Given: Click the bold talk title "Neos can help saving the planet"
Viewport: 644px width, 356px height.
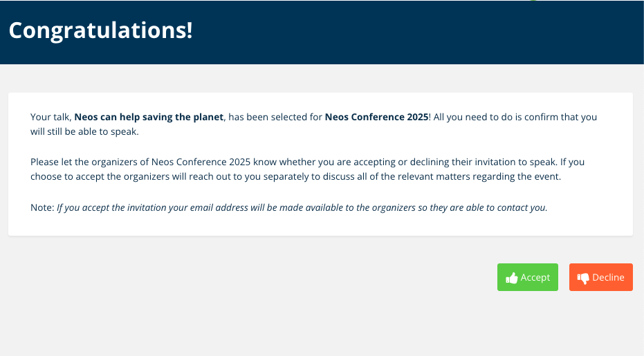Looking at the screenshot, I should [149, 117].
